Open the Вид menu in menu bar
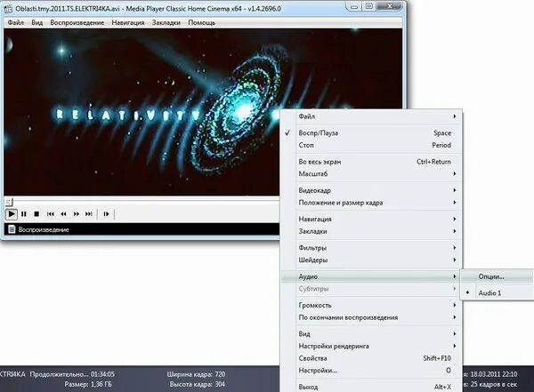 tap(37, 23)
